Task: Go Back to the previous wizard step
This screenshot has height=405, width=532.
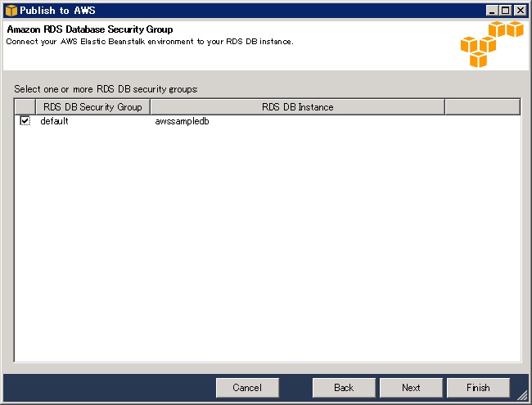Action: 344,387
